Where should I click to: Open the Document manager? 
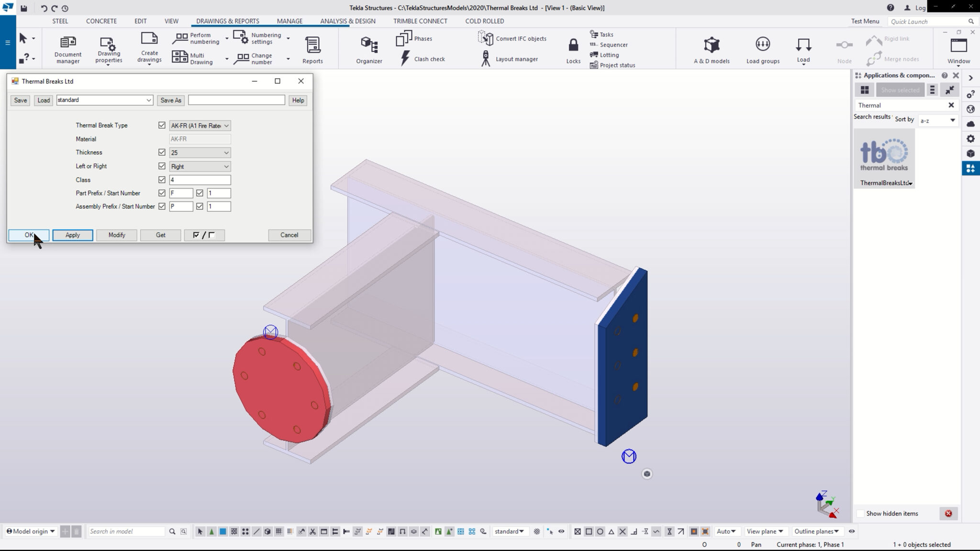point(67,48)
